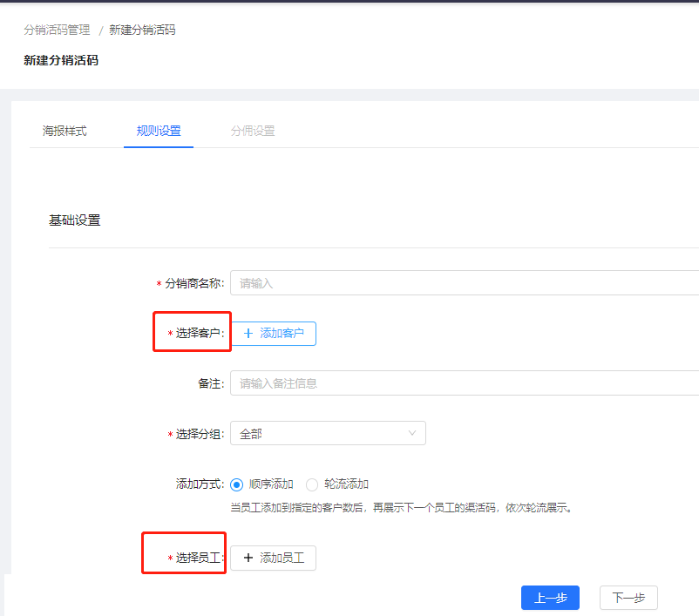Expand the 选择分组 chevron arrow
Viewport: 699px width, 616px height.
[412, 433]
